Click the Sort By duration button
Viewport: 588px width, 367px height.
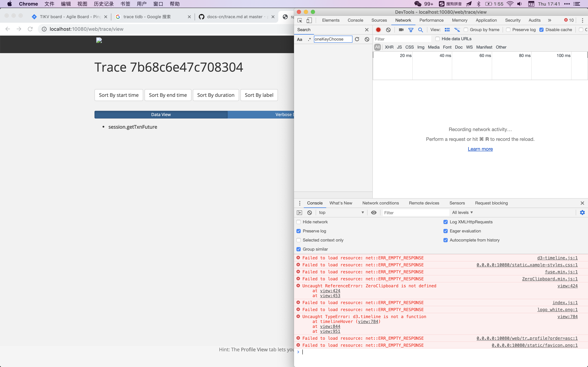(216, 95)
